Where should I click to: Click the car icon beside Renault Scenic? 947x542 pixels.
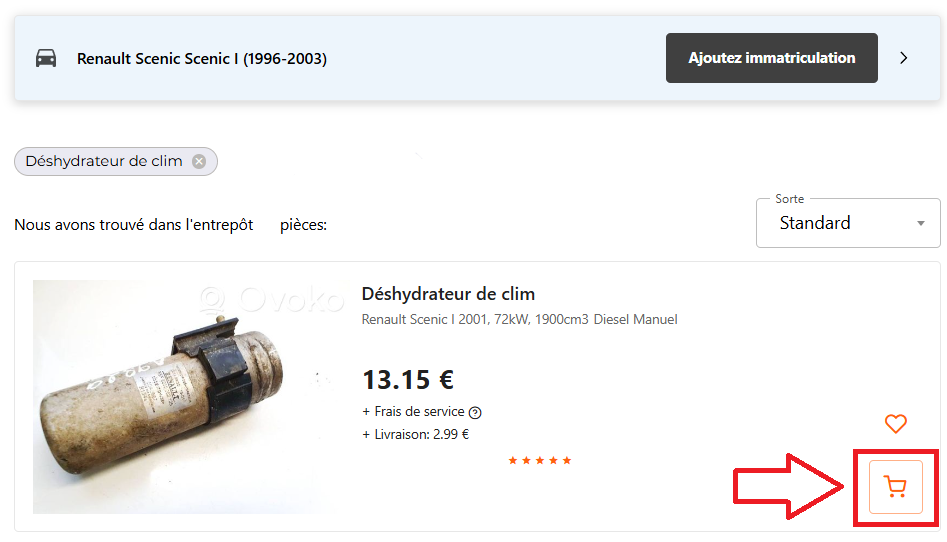pyautogui.click(x=46, y=59)
